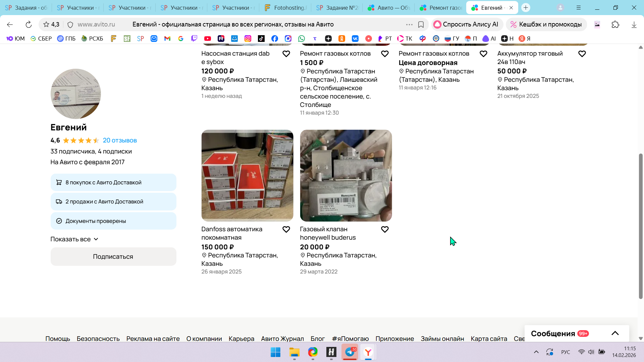Image resolution: width=644 pixels, height=362 pixels.
Task: Open the browser address bar three-dots menu
Action: (409, 24)
